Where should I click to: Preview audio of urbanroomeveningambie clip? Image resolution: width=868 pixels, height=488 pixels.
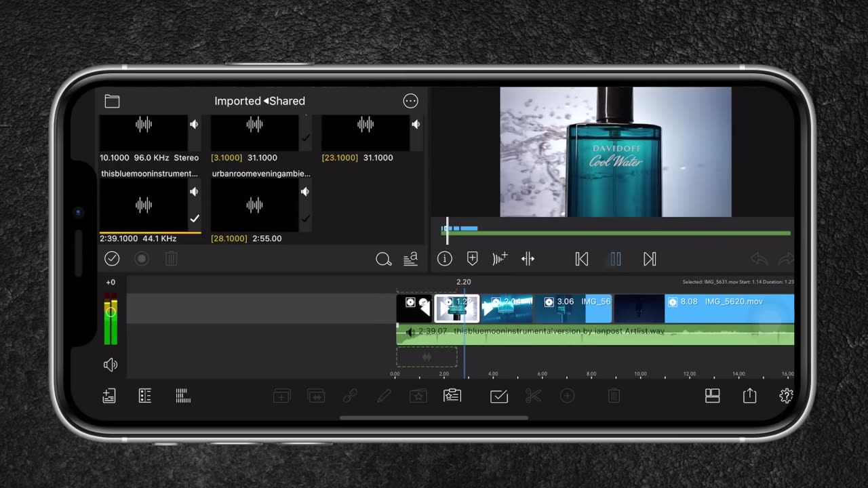tap(305, 192)
